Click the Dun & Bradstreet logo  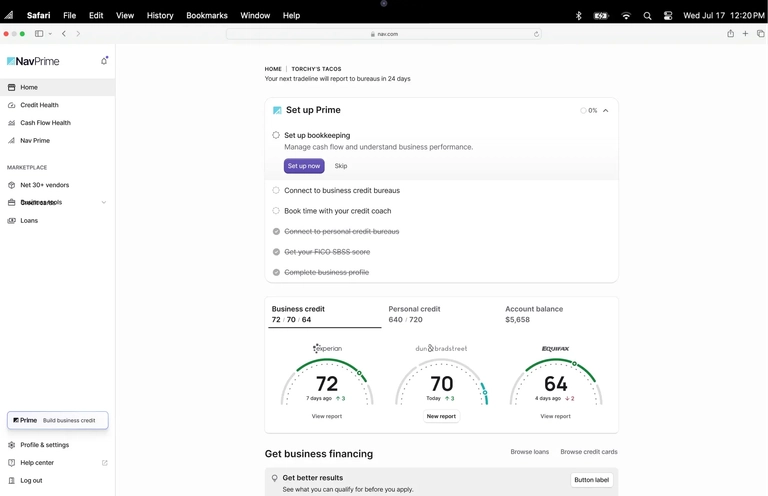441,348
